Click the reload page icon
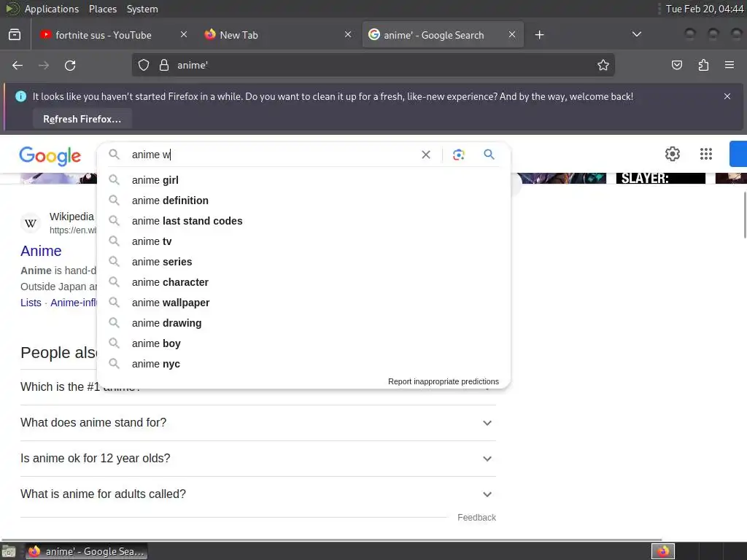This screenshot has height=560, width=747. pos(70,65)
